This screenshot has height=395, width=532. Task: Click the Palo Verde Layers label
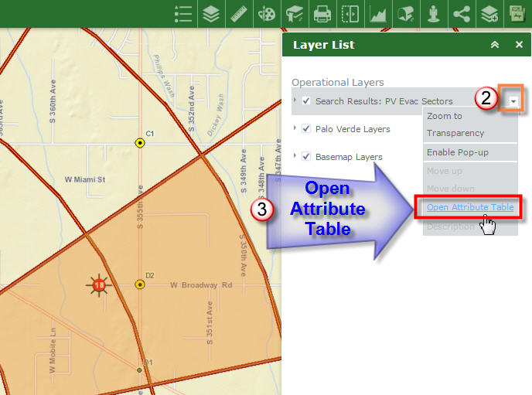tap(353, 129)
